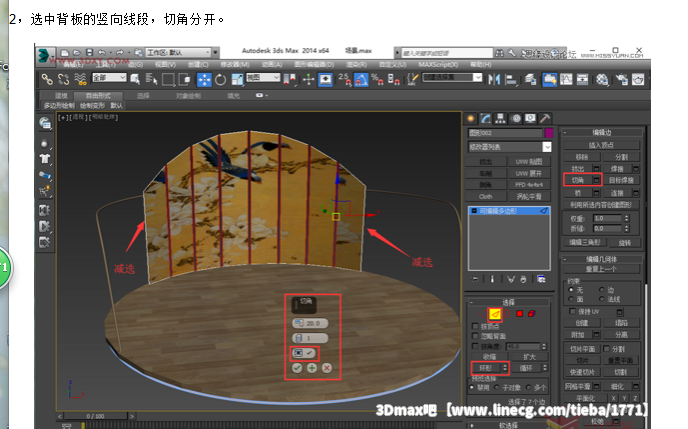Viewport: 688px width, 429px height.
Task: Click the New Scene icon in quick access toolbar
Action: pyautogui.click(x=64, y=52)
